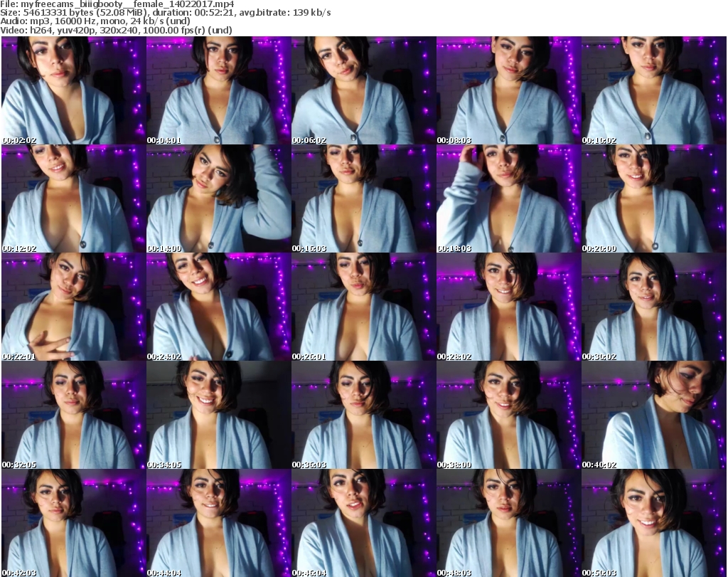The image size is (728, 577).
Task: Select the thumbnail timestamped 00:48:03
Action: (x=508, y=523)
